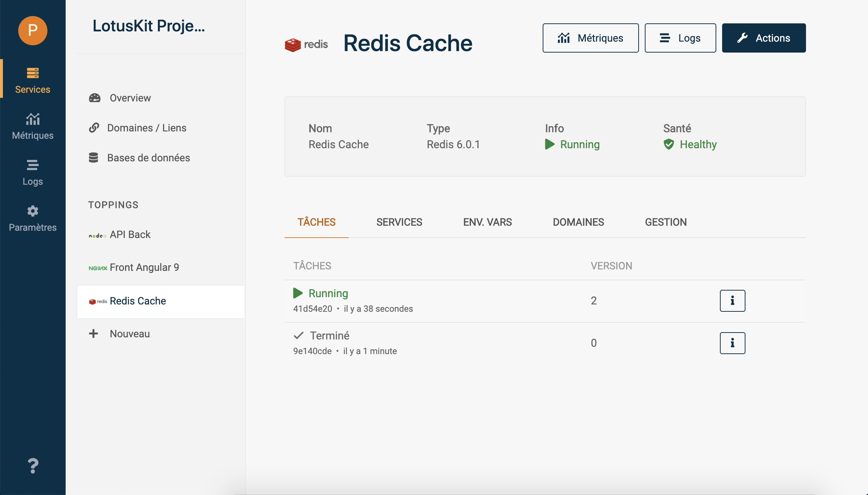The height and width of the screenshot is (495, 868).
Task: Switch to the SERVICES tab
Action: point(399,222)
